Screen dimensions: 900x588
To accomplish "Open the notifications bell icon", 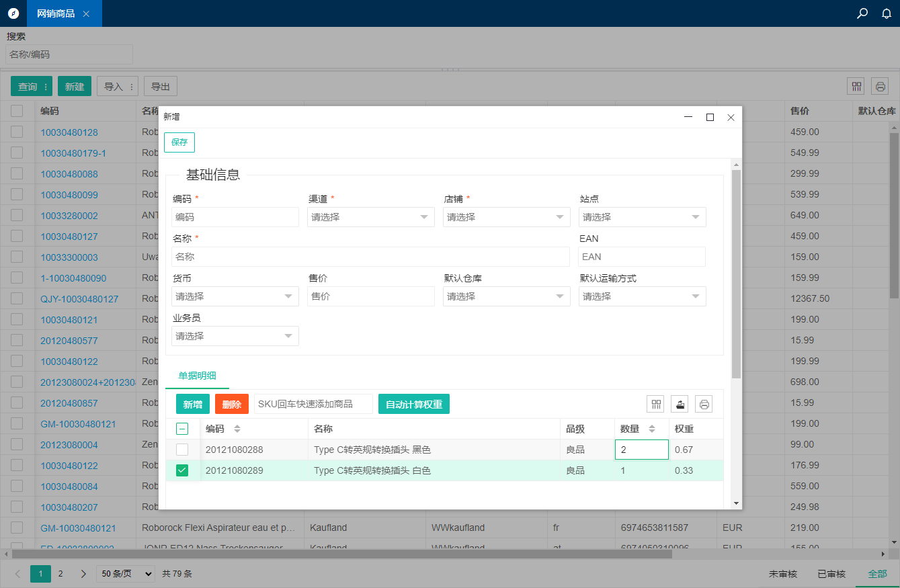I will coord(887,13).
